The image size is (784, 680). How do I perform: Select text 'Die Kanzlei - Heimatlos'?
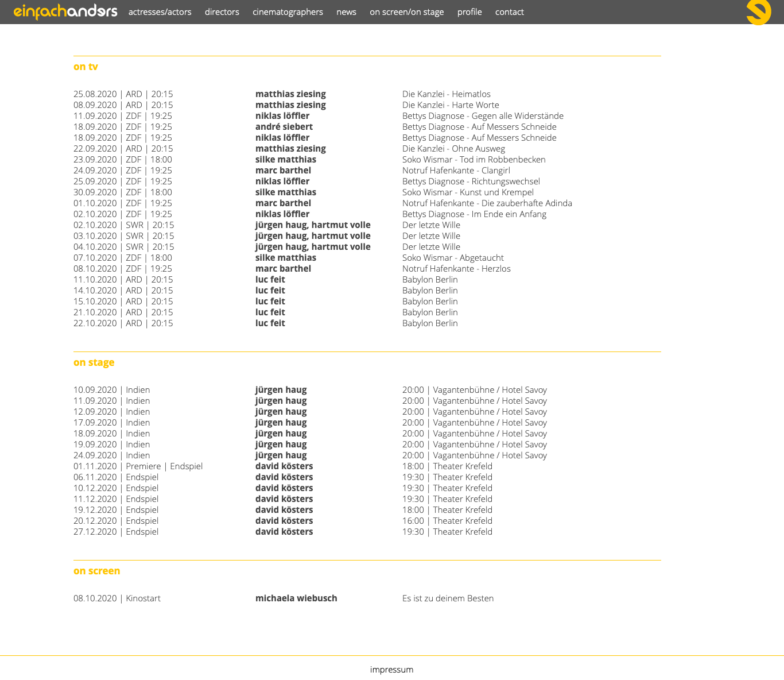447,94
